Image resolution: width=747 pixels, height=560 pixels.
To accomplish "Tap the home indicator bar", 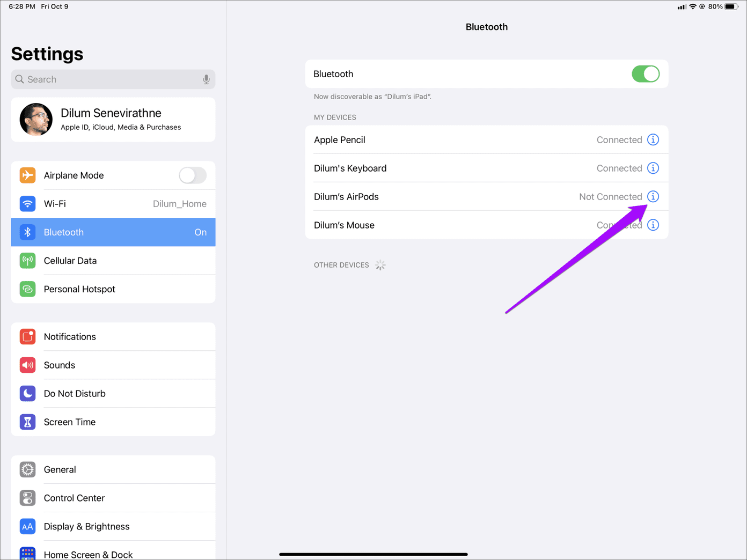I will coord(373,554).
